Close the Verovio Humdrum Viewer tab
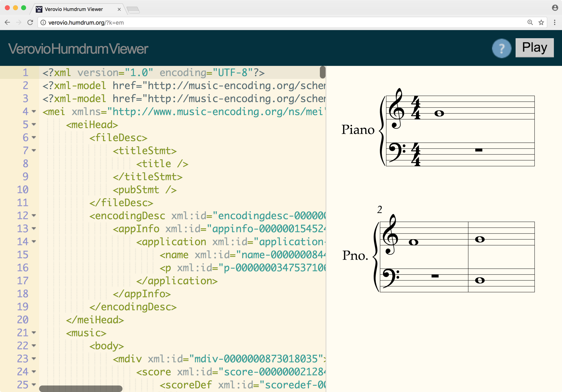The height and width of the screenshot is (392, 562). pos(119,9)
